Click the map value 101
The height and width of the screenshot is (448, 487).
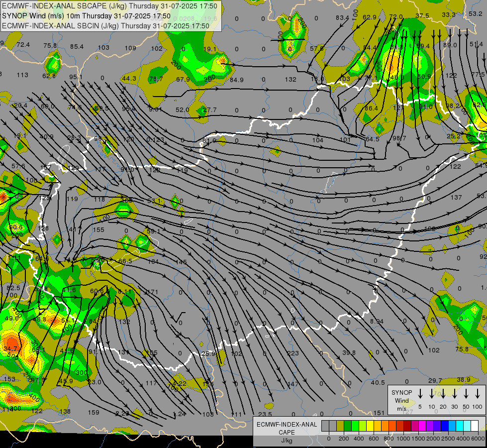pyautogui.click(x=345, y=139)
